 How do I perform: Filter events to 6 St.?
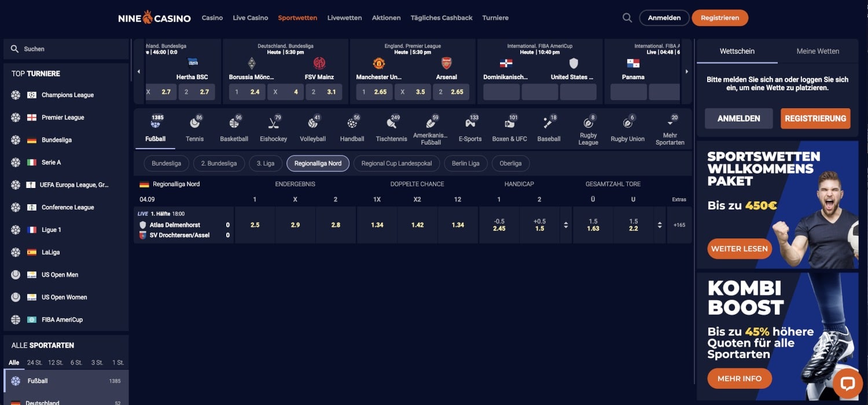coord(76,363)
